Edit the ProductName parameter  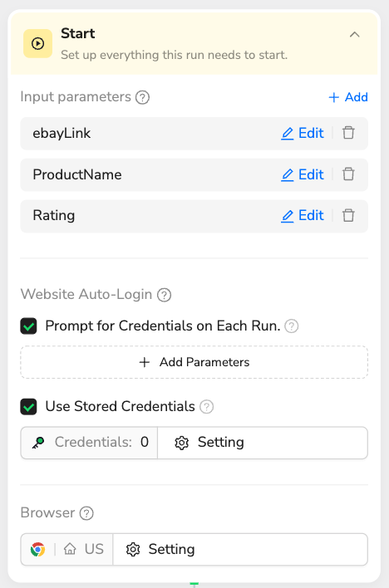(303, 174)
